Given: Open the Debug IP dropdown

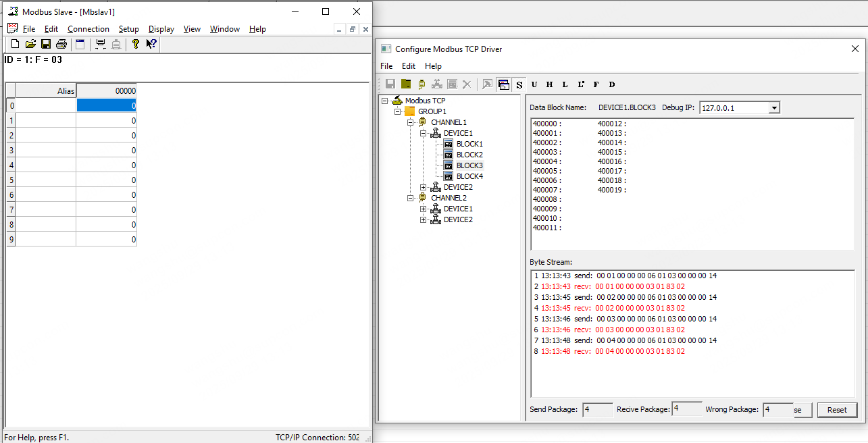Looking at the screenshot, I should [x=774, y=108].
